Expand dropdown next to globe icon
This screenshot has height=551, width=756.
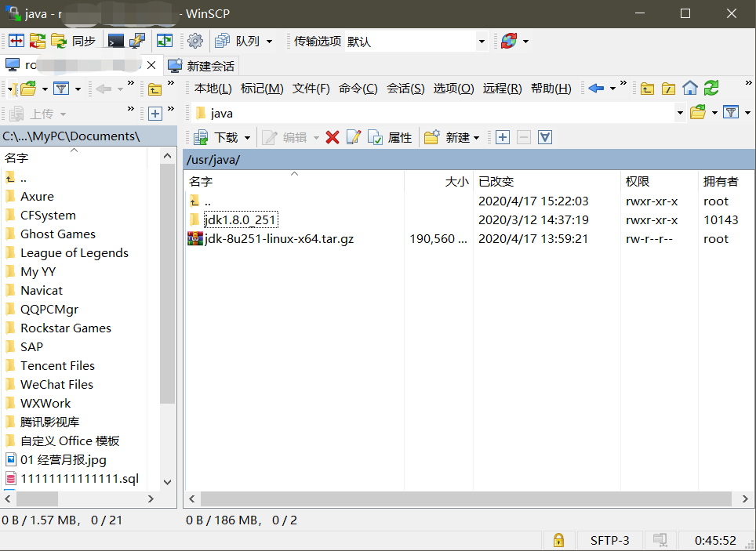526,42
